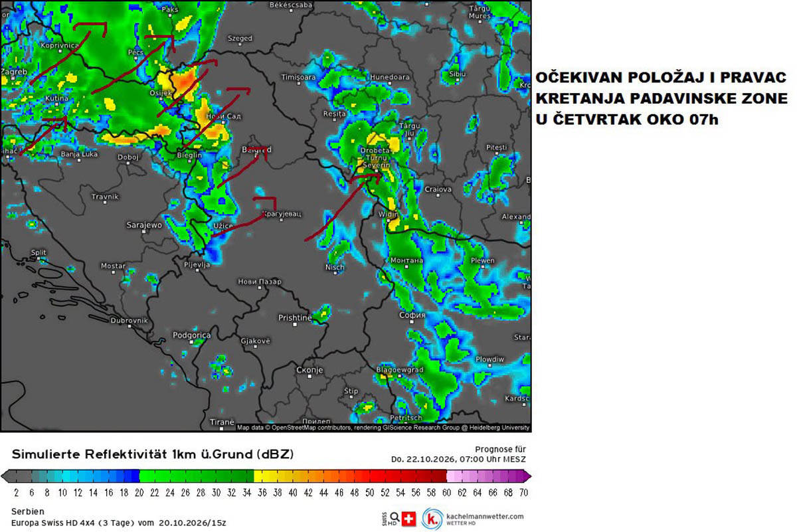Open the kachelmannwetter.com link text

(x=485, y=516)
